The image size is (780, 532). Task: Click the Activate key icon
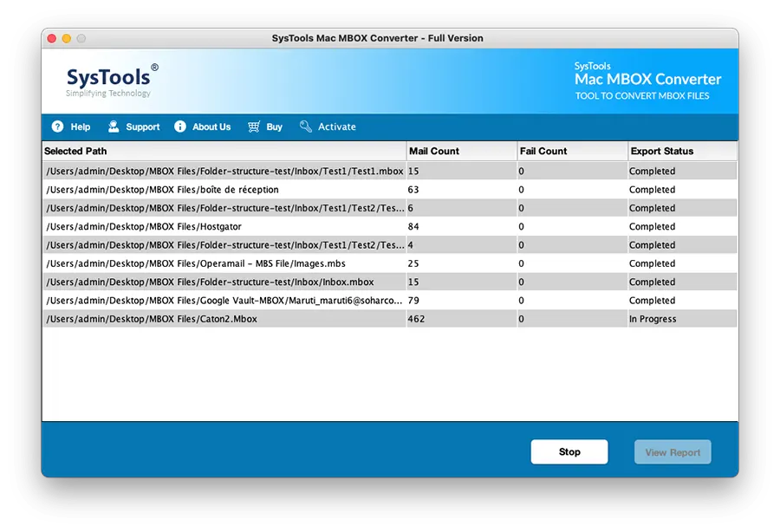(305, 127)
